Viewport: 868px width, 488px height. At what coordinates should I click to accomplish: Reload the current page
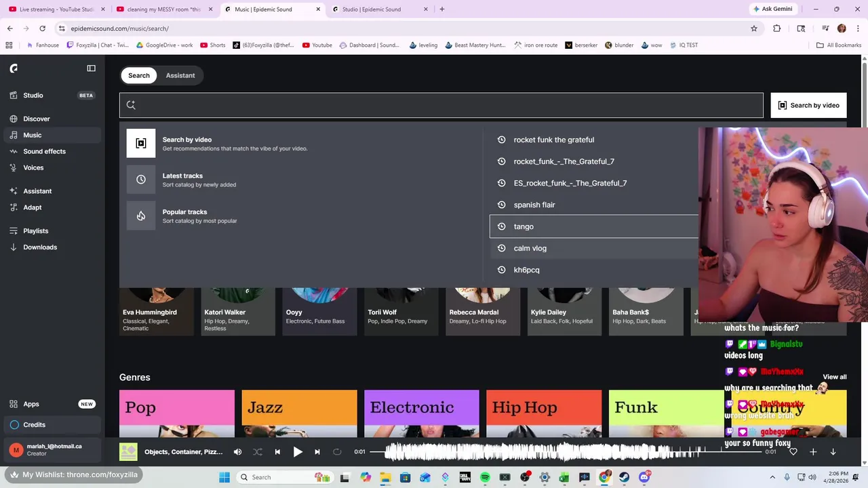pos(42,28)
